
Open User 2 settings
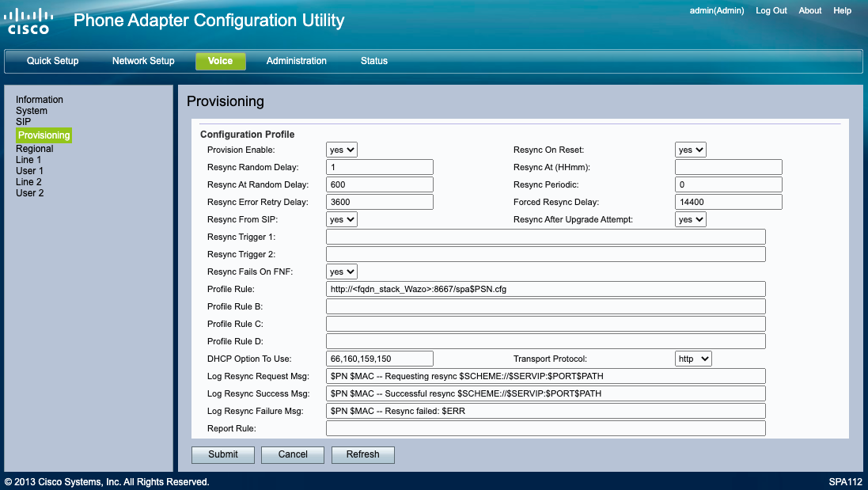29,193
